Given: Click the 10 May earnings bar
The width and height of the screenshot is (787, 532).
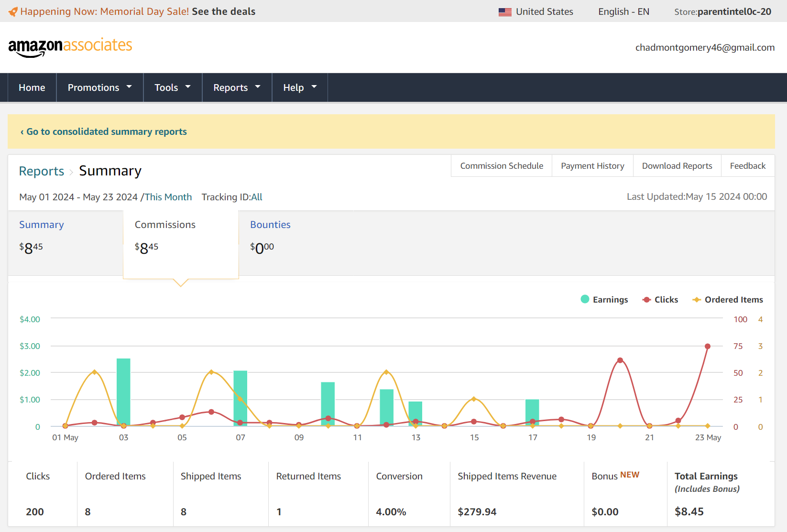Looking at the screenshot, I should coord(328,404).
